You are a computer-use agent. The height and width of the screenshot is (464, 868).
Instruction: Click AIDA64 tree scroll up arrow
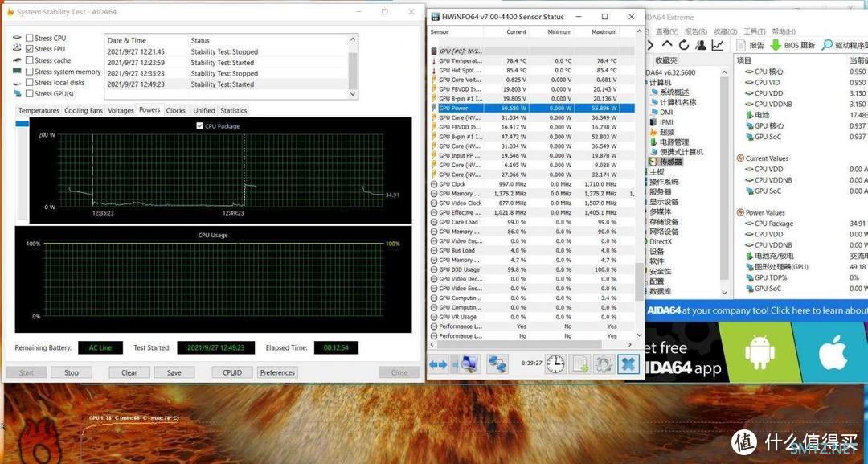click(724, 72)
